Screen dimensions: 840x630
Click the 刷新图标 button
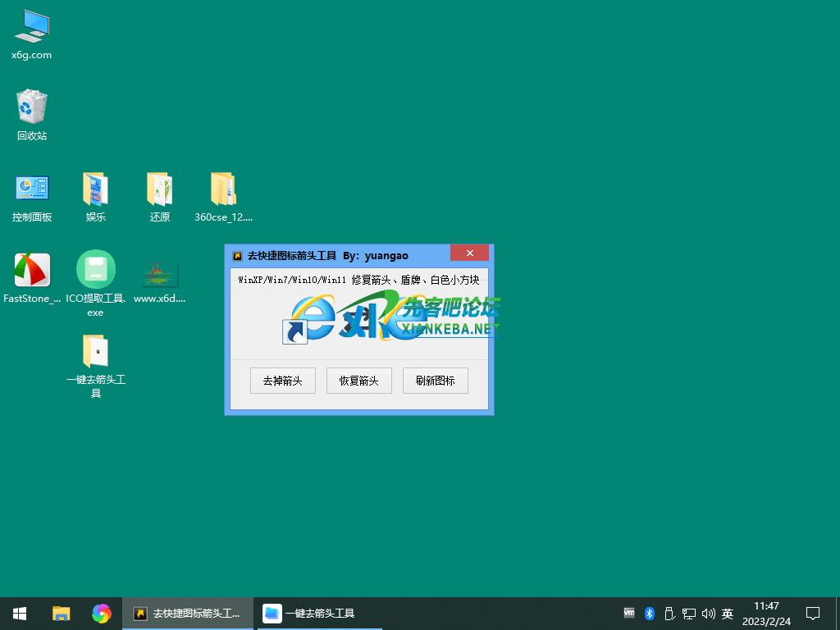pyautogui.click(x=435, y=381)
